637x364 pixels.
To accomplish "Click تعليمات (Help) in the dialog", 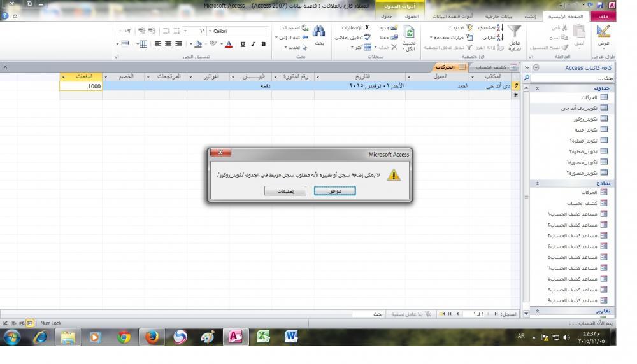I will [x=285, y=191].
